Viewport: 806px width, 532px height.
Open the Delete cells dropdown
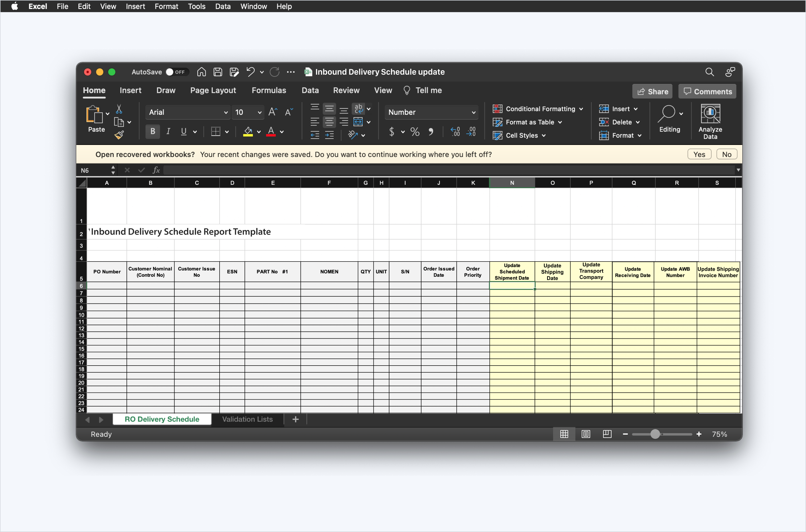coord(619,122)
